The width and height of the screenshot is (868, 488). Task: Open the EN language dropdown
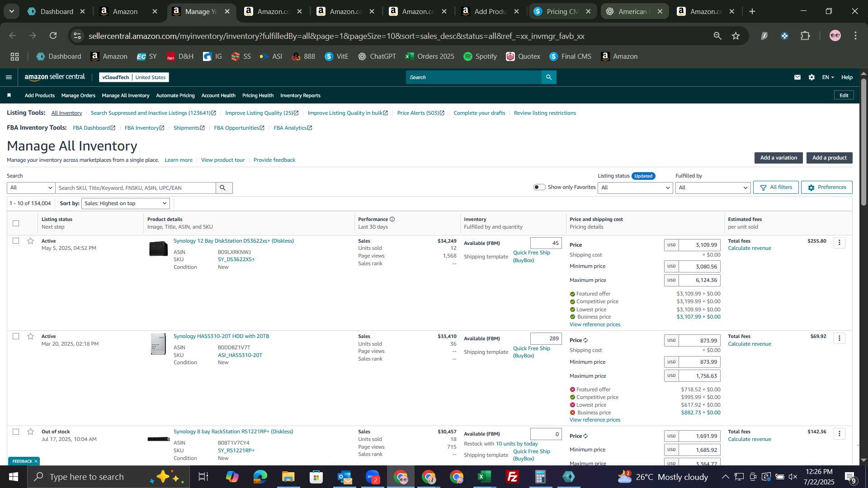pos(828,77)
